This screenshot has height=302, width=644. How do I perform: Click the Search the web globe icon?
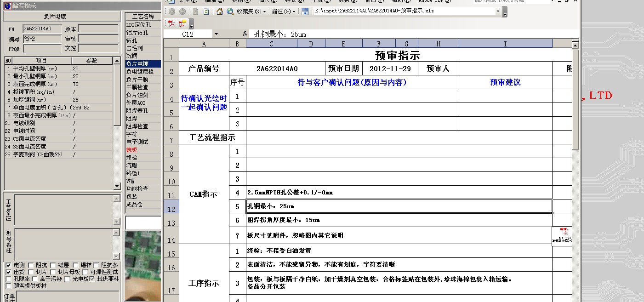coord(230,11)
